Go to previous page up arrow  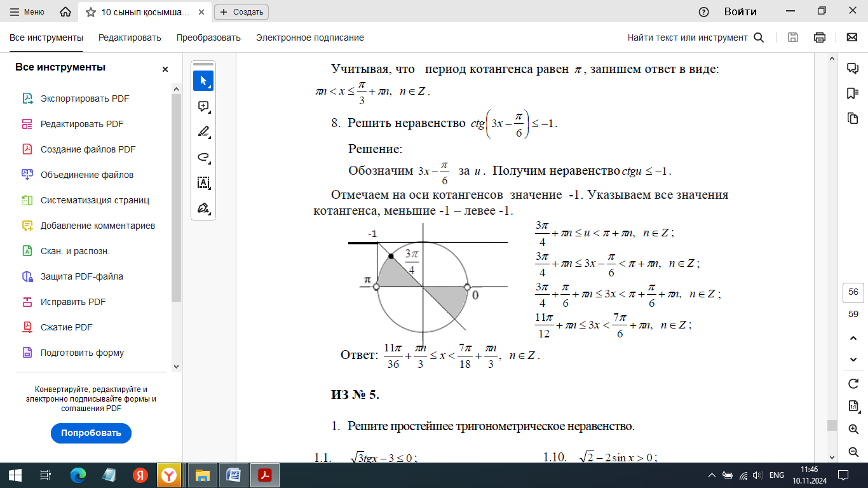click(x=853, y=337)
